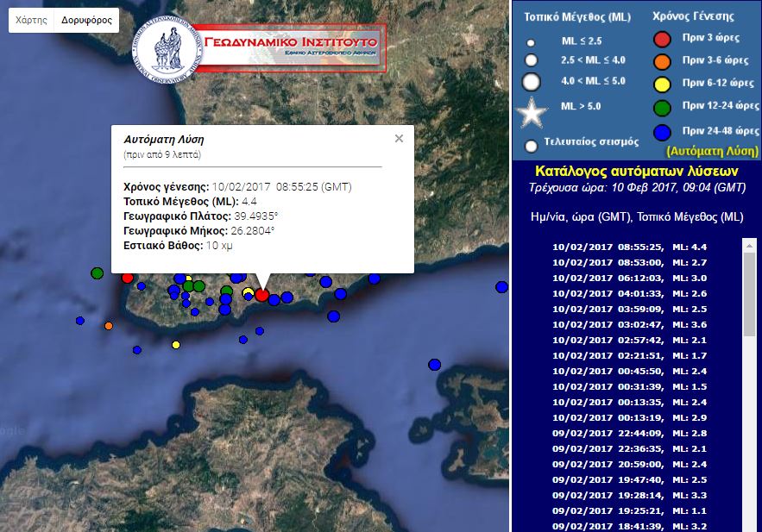Click the green marker on the map's left side
762x532 pixels.
(x=97, y=272)
